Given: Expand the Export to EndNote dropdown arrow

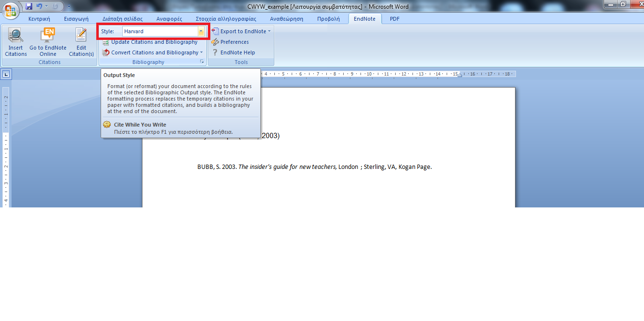Looking at the screenshot, I should click(269, 31).
